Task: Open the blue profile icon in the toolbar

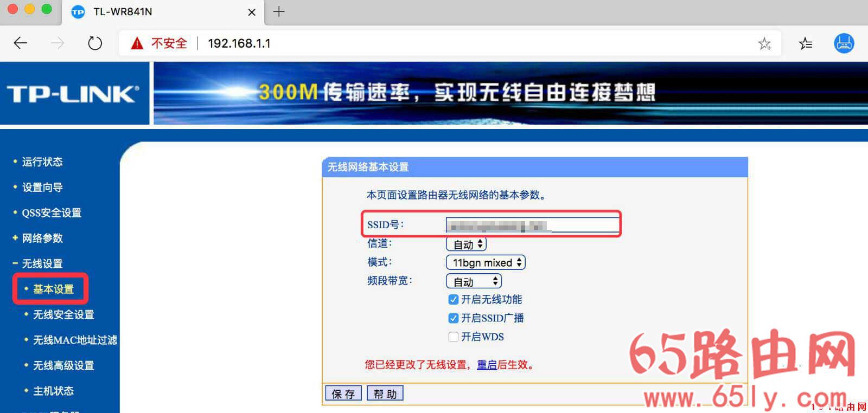Action: point(844,43)
